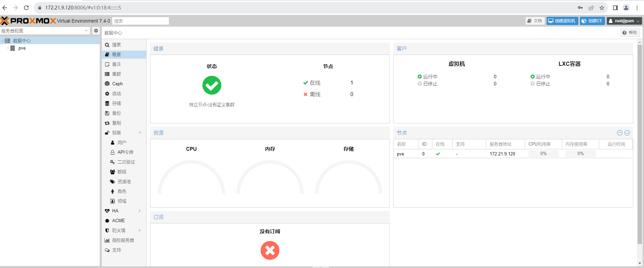Image resolution: width=644 pixels, height=268 pixels.
Task: Click the 支持 comments icon
Action: point(107,250)
